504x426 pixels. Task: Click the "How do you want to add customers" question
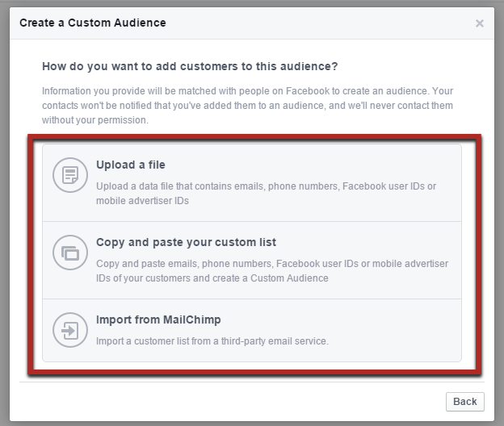191,66
